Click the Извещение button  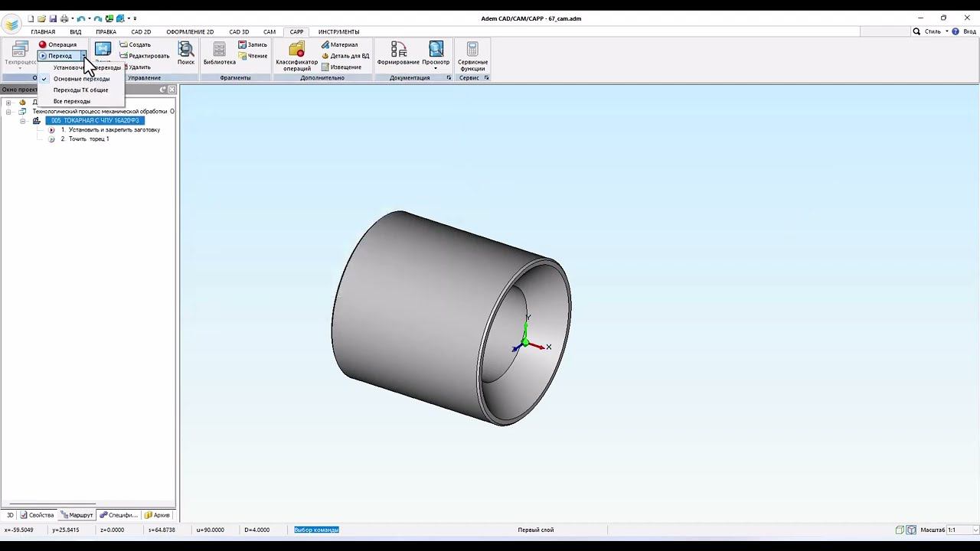[341, 67]
